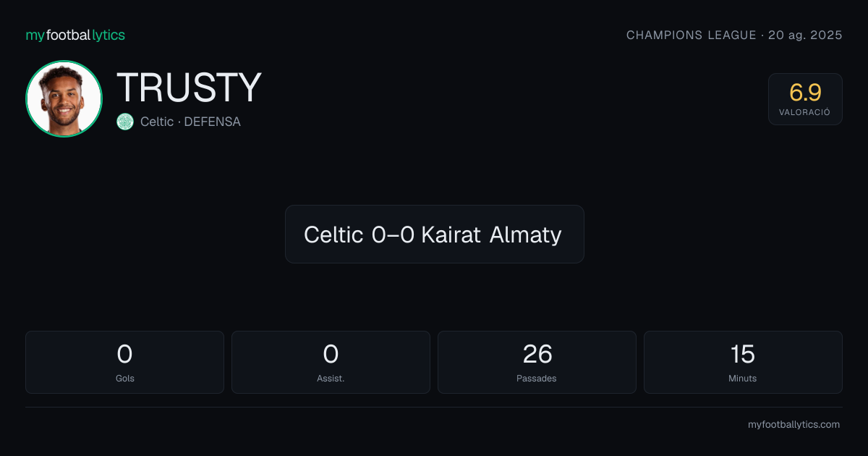Click the Minuts stat card showing 15
The image size is (868, 456).
tap(743, 362)
